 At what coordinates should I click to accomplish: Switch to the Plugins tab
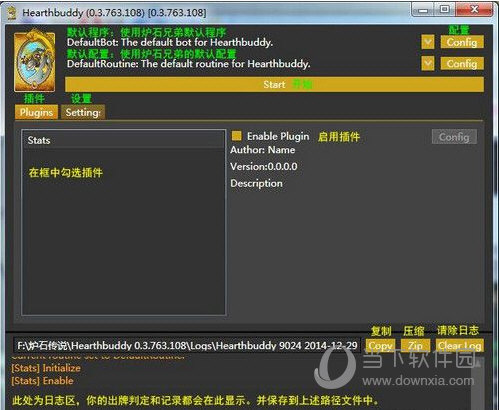pyautogui.click(x=36, y=112)
